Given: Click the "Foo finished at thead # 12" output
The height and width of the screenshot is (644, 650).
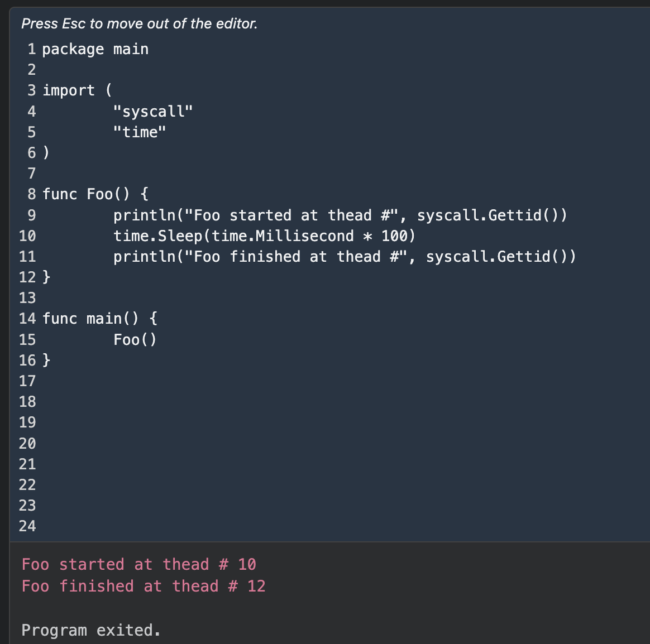Looking at the screenshot, I should (144, 586).
